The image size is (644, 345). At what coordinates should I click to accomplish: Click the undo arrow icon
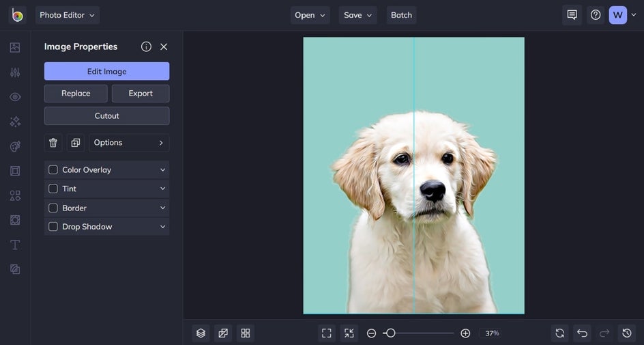point(582,333)
